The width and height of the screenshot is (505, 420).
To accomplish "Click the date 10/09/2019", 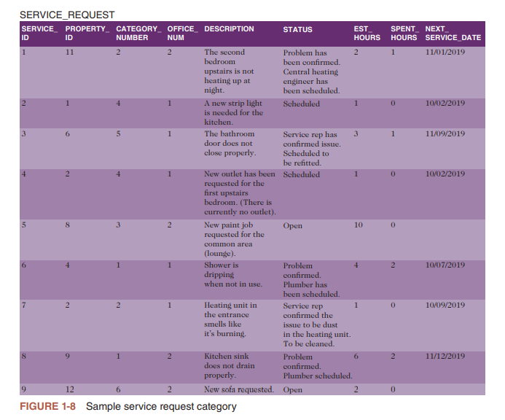I will click(x=445, y=305).
